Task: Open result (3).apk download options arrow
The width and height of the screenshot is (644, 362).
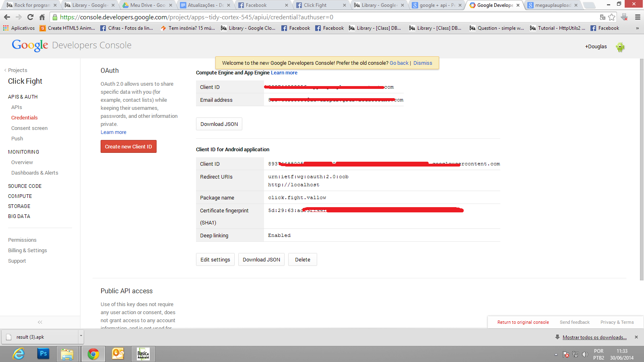Action: click(x=81, y=337)
